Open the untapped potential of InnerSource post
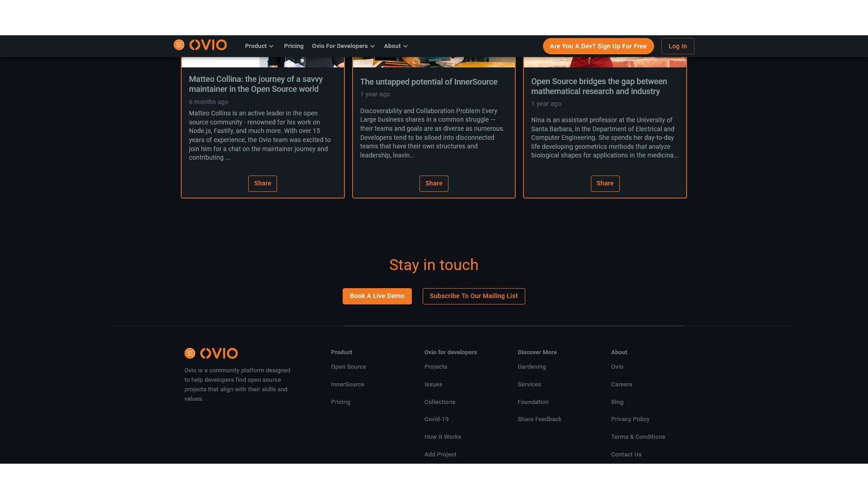This screenshot has height=489, width=868. 428,82
